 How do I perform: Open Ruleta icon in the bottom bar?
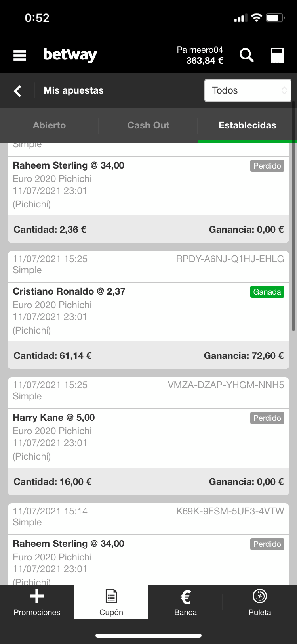point(260,602)
